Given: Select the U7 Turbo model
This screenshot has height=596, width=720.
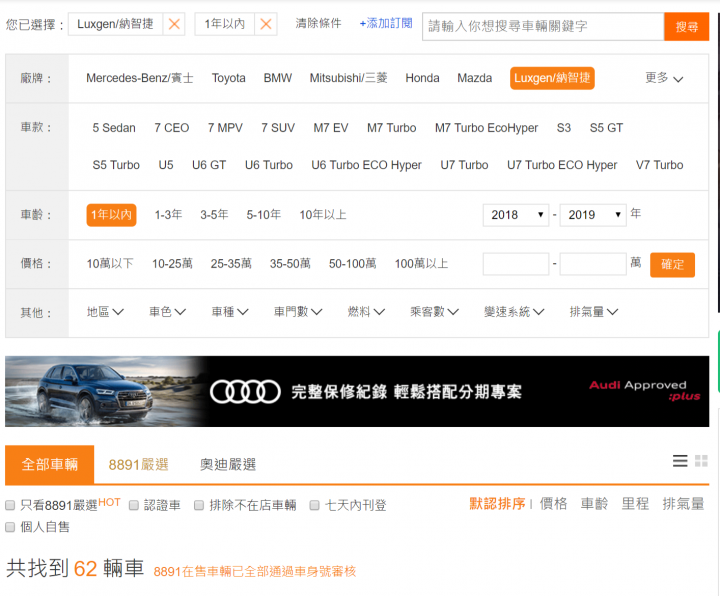Looking at the screenshot, I should coord(464,165).
